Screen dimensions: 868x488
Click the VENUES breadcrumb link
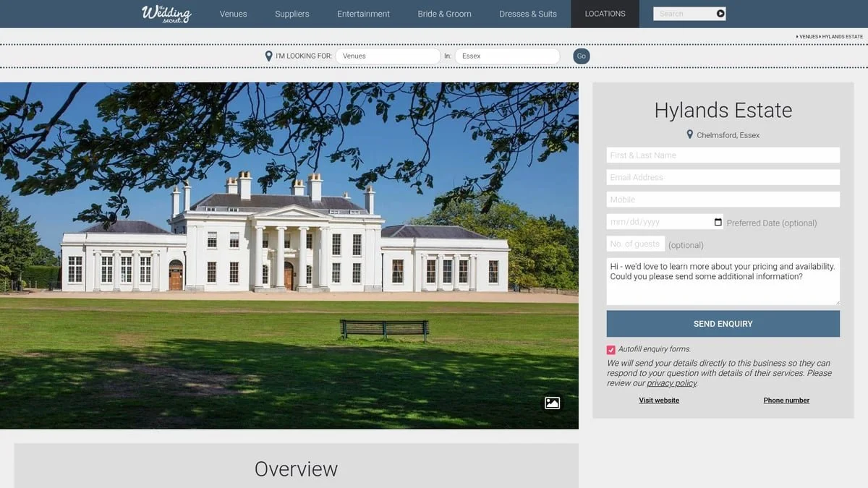tap(808, 36)
